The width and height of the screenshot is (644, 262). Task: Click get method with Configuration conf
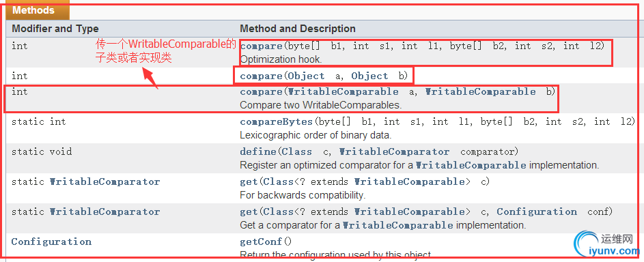tap(249, 212)
